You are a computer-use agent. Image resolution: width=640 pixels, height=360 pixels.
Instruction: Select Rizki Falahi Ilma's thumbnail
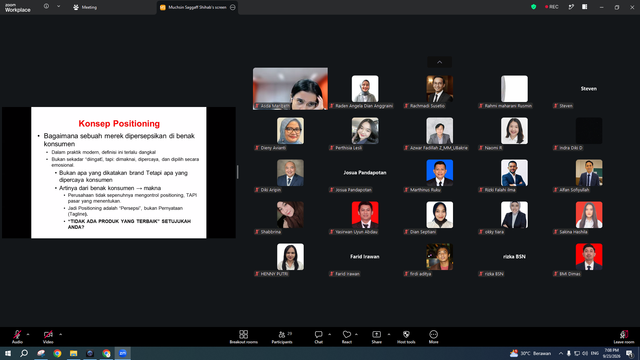[514, 173]
